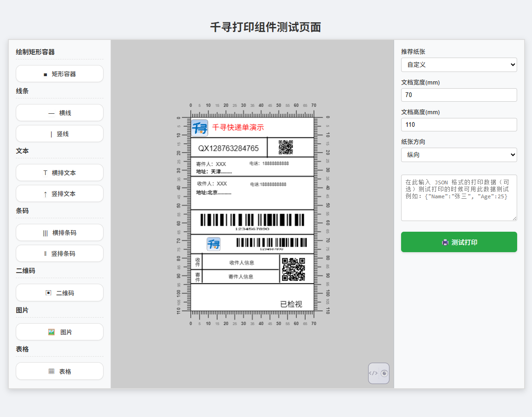The width and height of the screenshot is (532, 417).
Task: Select the large QR code near label bottom
Action: [x=293, y=269]
